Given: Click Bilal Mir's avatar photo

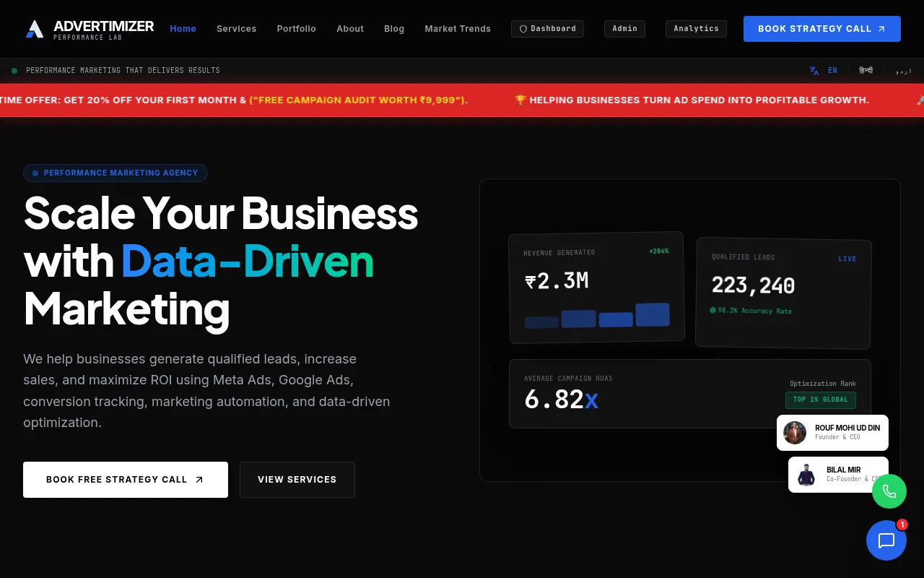Looking at the screenshot, I should click(806, 475).
